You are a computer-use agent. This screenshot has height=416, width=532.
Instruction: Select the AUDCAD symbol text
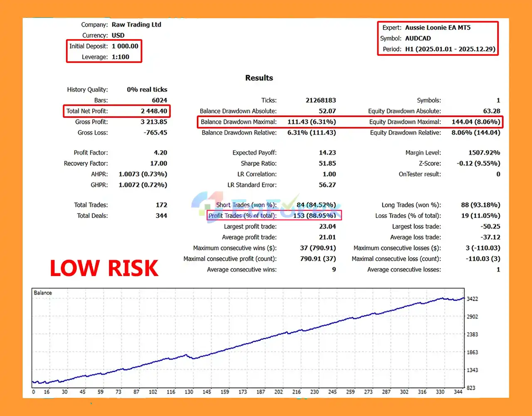click(x=418, y=38)
